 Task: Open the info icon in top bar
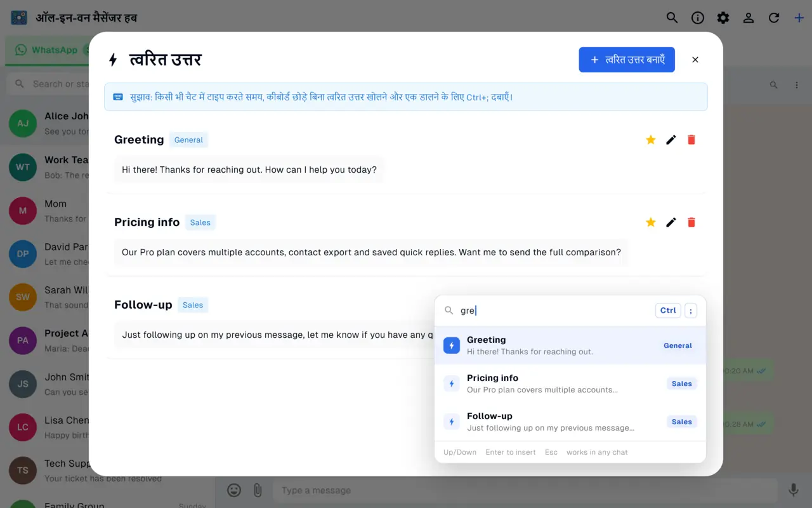click(697, 18)
